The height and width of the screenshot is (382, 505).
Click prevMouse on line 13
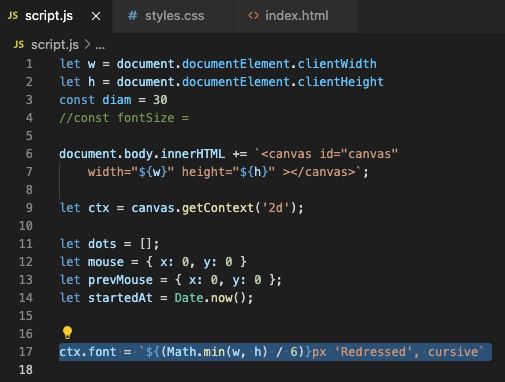120,280
